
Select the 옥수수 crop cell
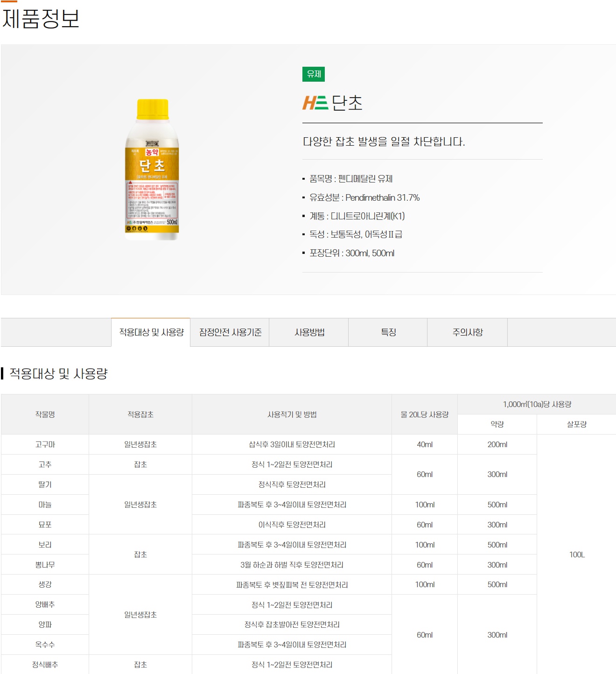45,645
